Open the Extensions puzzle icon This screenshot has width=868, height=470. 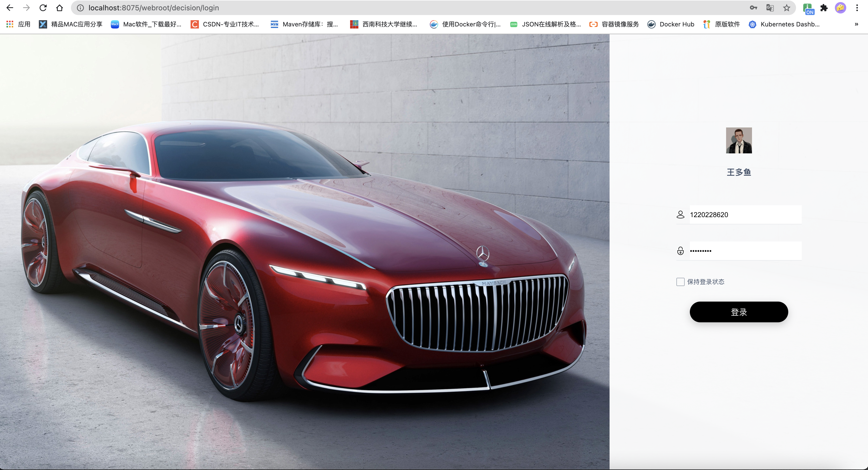pos(824,8)
